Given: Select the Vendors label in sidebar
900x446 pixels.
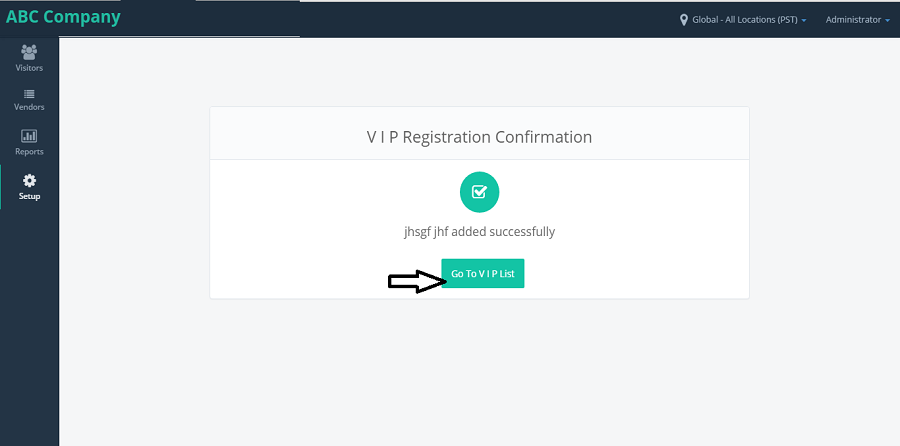Looking at the screenshot, I should [29, 107].
